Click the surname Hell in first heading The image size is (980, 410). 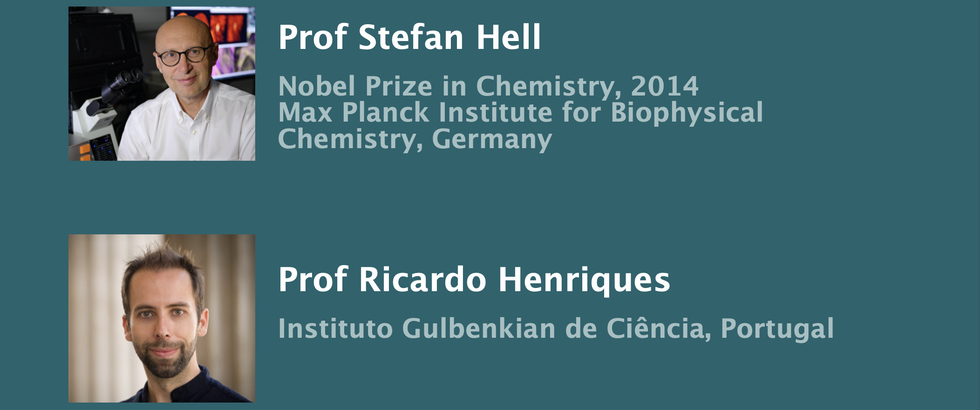pyautogui.click(x=509, y=37)
